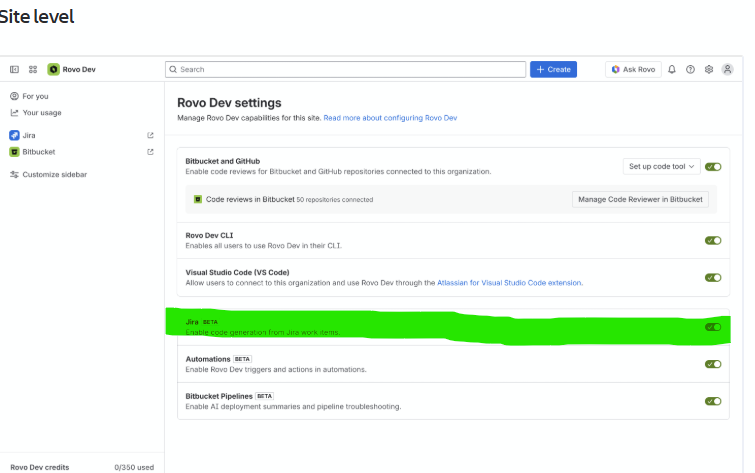Toggle the Bitbucket and GitHub switch
The width and height of the screenshot is (755, 473).
tap(713, 167)
